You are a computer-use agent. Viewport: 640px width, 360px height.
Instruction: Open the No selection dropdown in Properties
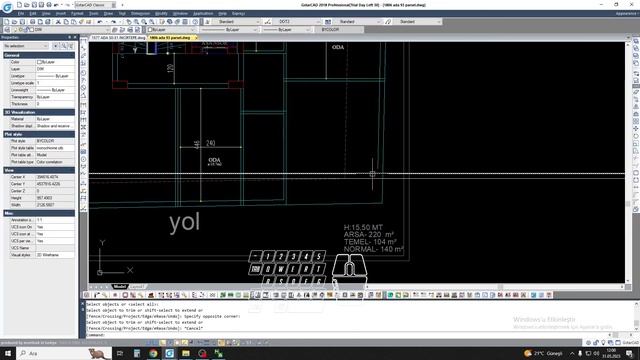click(26, 46)
